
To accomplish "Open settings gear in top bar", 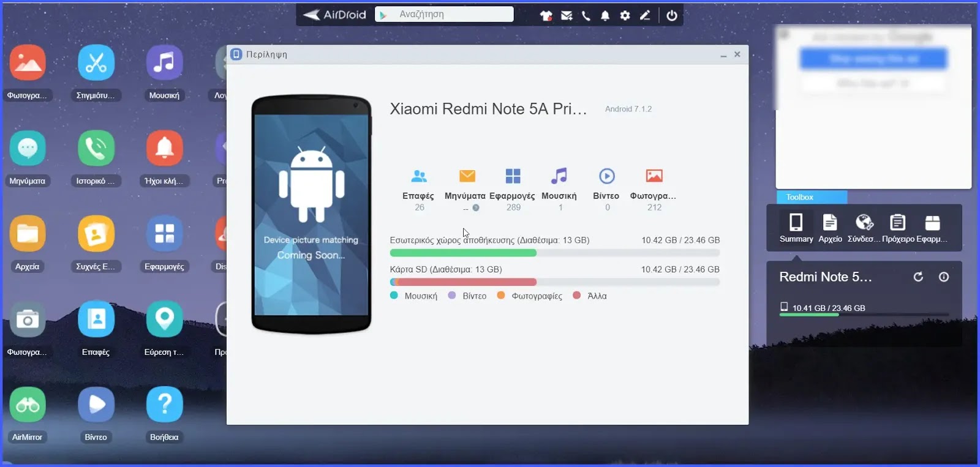I will (625, 15).
